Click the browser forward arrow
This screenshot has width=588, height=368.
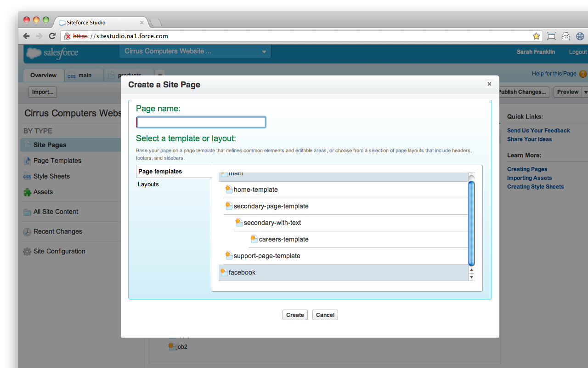39,36
